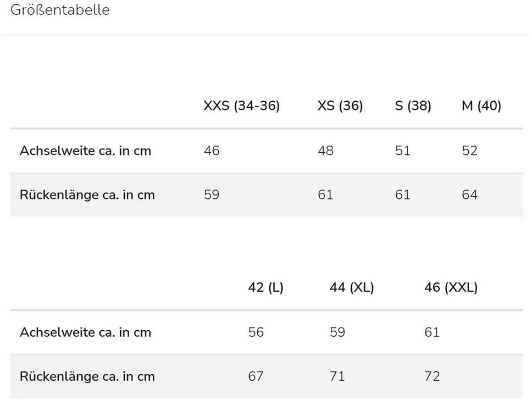
Task: Click Rückenlänge value 71 for 44 (XL)
Action: point(337,376)
